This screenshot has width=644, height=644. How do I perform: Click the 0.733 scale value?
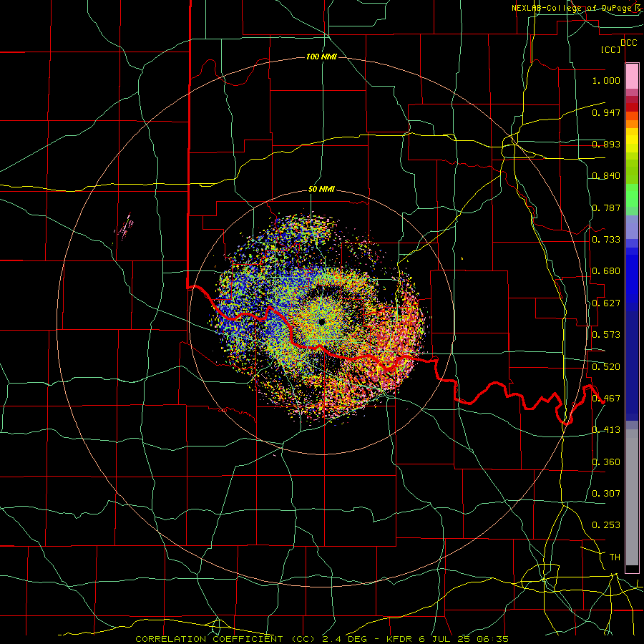tap(606, 240)
